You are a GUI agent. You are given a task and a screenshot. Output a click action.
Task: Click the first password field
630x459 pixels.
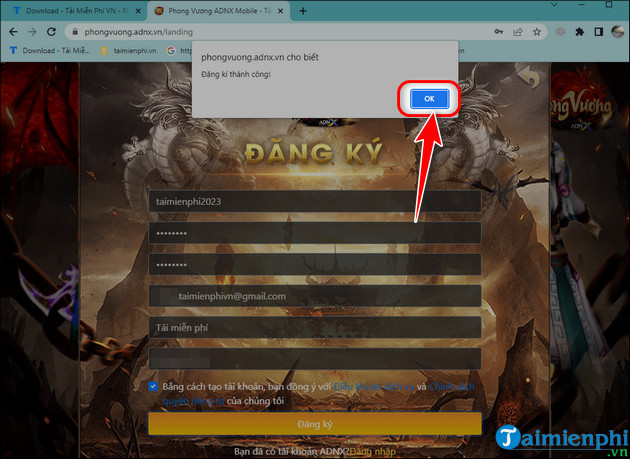pos(315,233)
